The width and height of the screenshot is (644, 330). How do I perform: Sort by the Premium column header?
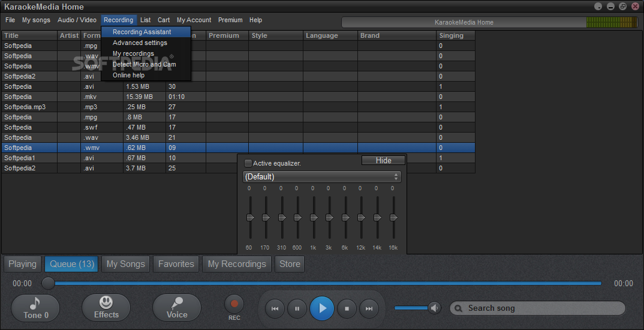[227, 35]
